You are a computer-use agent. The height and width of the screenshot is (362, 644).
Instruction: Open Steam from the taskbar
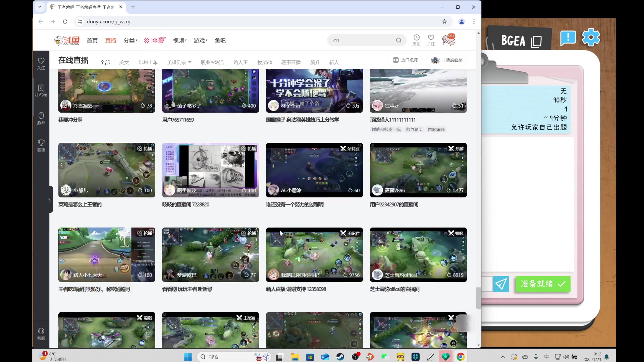pyautogui.click(x=340, y=357)
